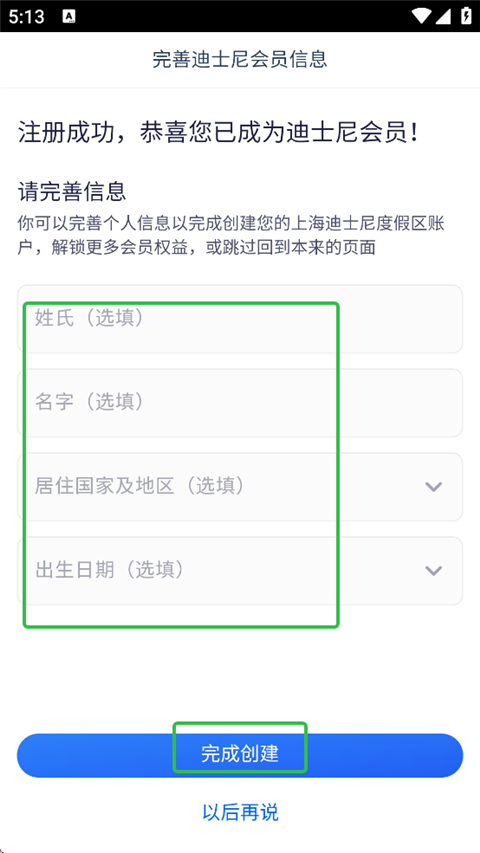Open the 居住国家及地区 chevron arrow
The height and width of the screenshot is (853, 480).
pyautogui.click(x=433, y=486)
